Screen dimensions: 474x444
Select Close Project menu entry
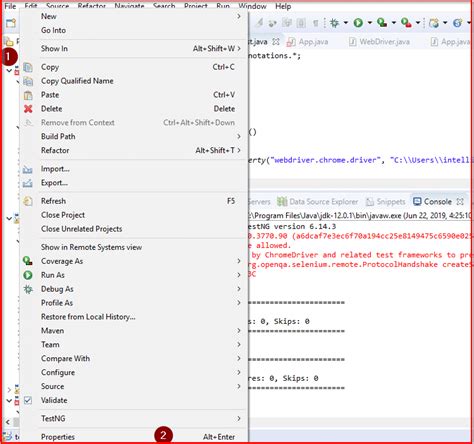[x=134, y=215]
